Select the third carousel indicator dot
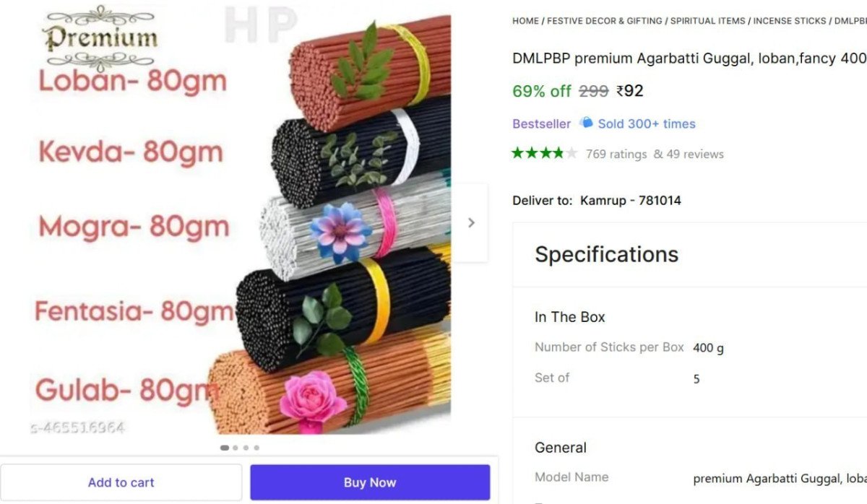The height and width of the screenshot is (504, 867). click(x=246, y=448)
